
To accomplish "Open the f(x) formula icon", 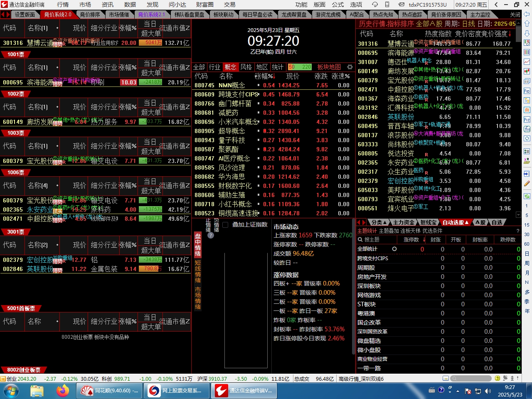I will pyautogui.click(x=527, y=129).
